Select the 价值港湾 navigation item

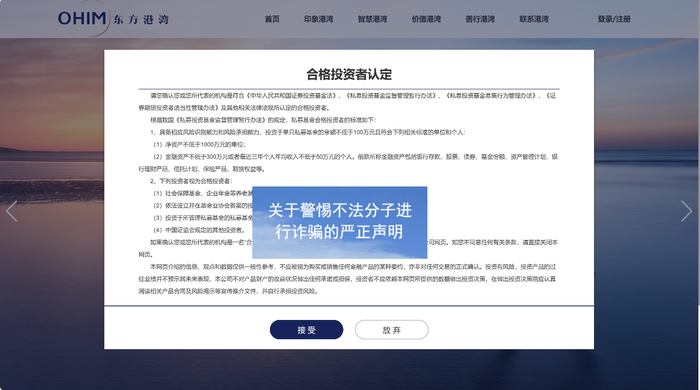pos(426,19)
